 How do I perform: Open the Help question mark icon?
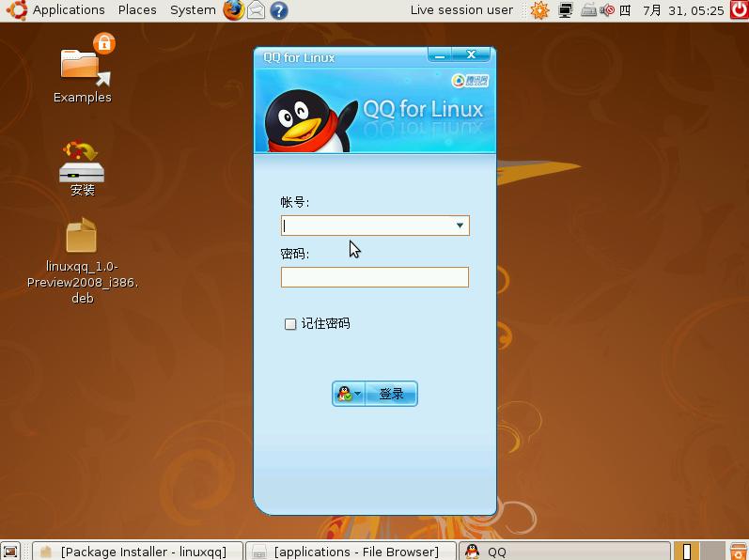pos(278,10)
